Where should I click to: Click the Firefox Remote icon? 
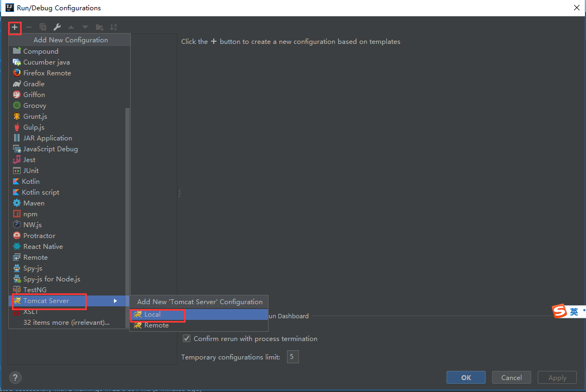point(17,73)
